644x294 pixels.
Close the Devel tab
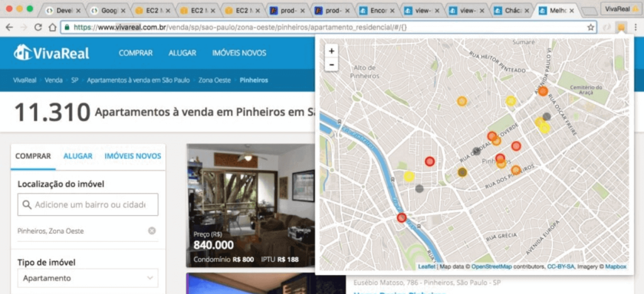pos(78,11)
